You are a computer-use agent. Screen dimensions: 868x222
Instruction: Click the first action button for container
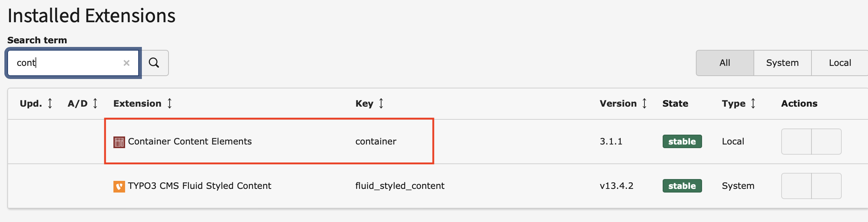pos(797,142)
